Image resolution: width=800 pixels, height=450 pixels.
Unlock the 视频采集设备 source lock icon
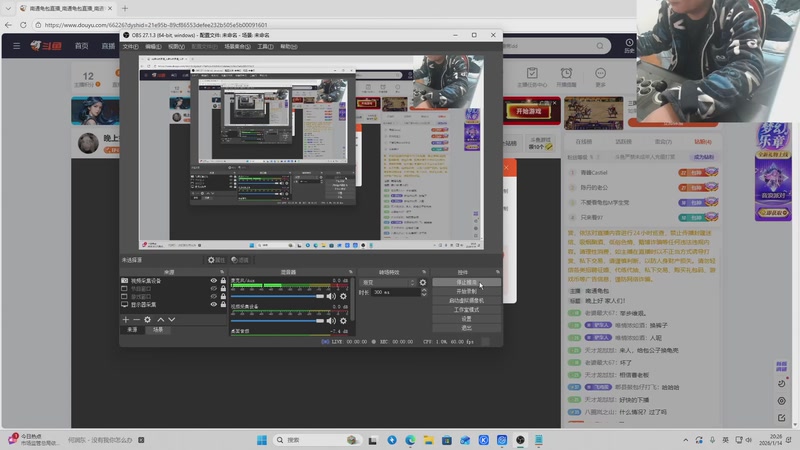coord(223,281)
